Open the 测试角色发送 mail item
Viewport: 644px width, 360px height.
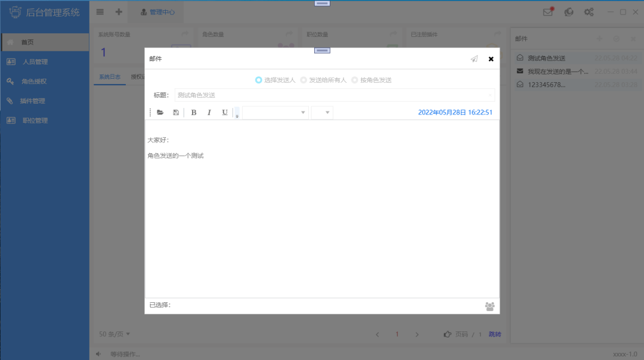pos(577,58)
